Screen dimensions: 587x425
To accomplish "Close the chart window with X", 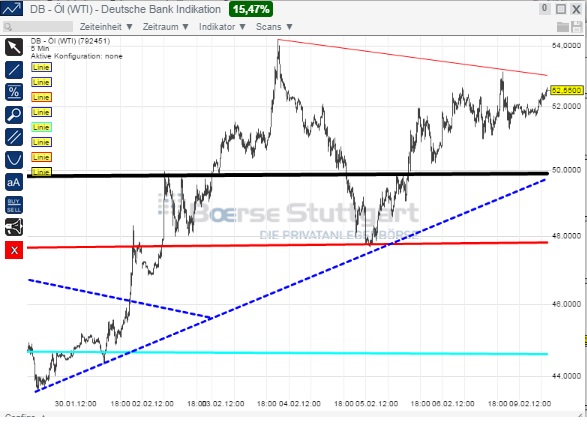I will coord(576,9).
